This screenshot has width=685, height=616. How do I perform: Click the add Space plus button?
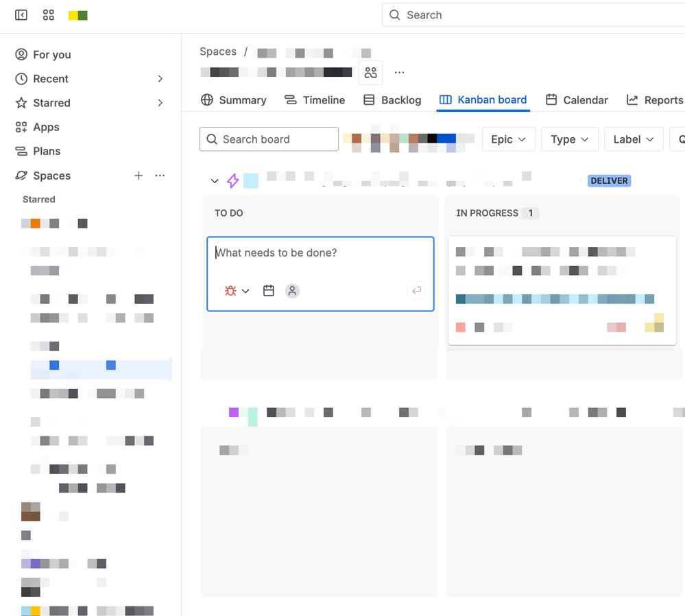click(x=139, y=175)
